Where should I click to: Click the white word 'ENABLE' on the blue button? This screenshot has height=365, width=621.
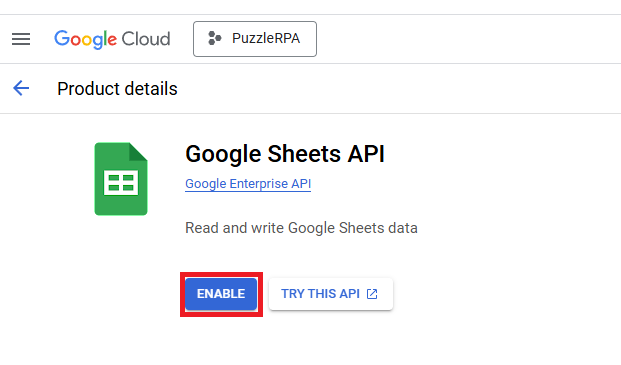pos(221,294)
